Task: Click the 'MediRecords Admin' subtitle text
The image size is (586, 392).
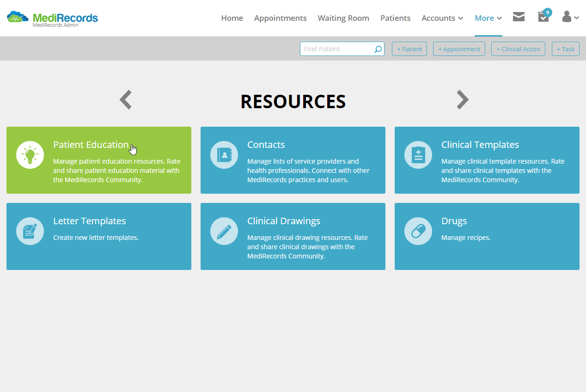Action: (55, 25)
